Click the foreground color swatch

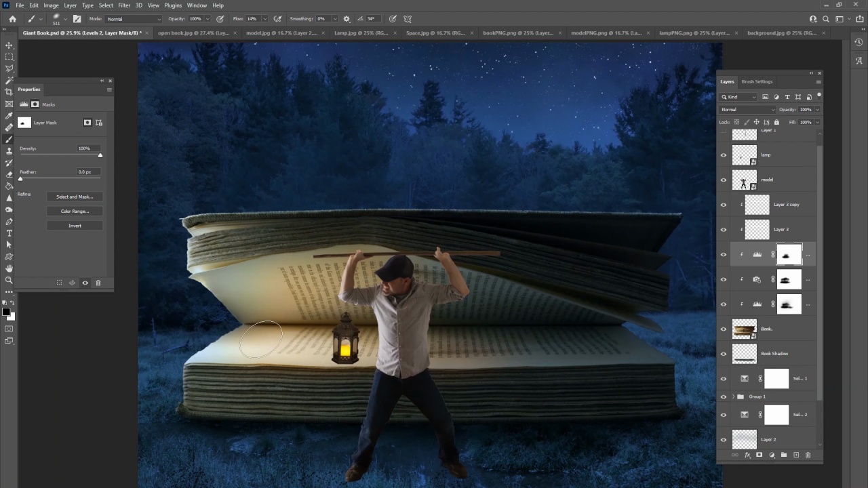click(x=5, y=312)
